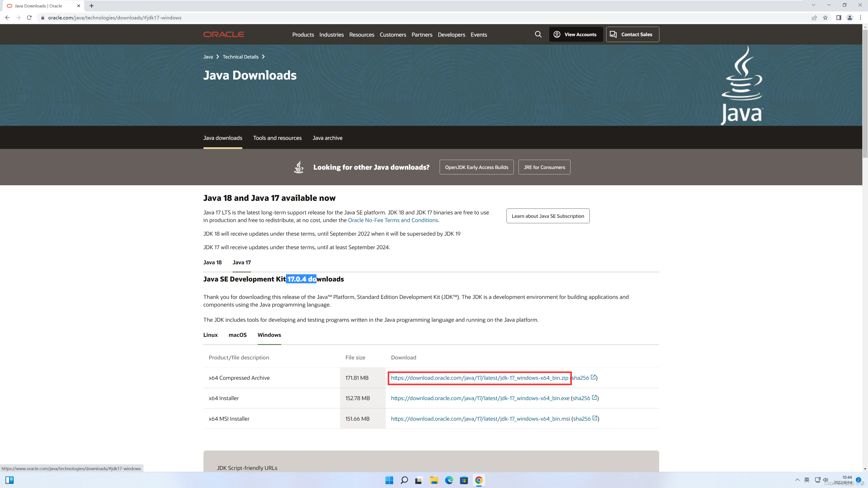Open Windows Start menu
The width and height of the screenshot is (868, 488).
click(389, 480)
